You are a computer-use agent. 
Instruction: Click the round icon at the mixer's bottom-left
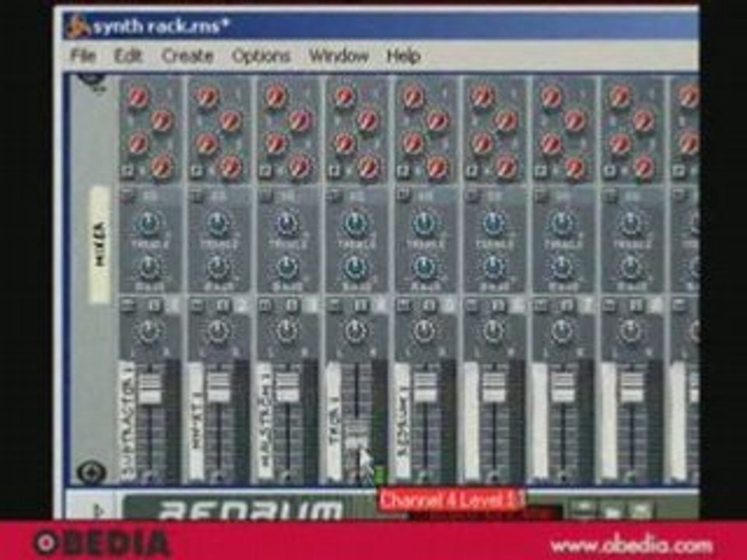[92, 472]
